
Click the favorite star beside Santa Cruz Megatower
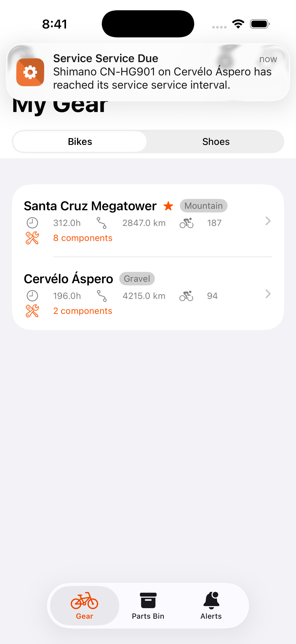tap(168, 206)
